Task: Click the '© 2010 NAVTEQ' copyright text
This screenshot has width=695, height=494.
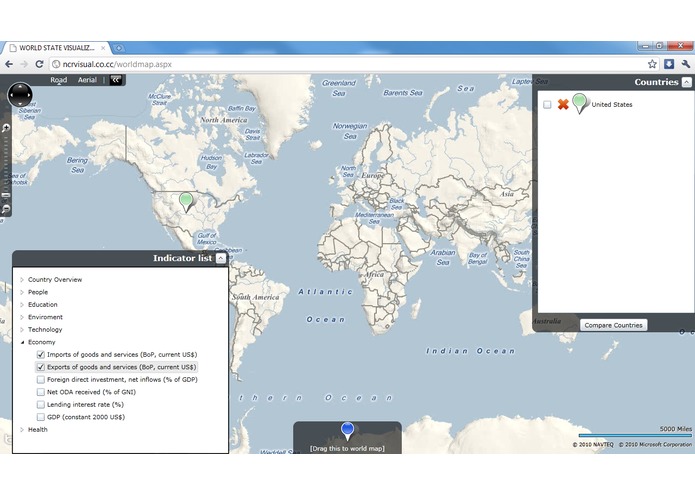Action: click(593, 444)
